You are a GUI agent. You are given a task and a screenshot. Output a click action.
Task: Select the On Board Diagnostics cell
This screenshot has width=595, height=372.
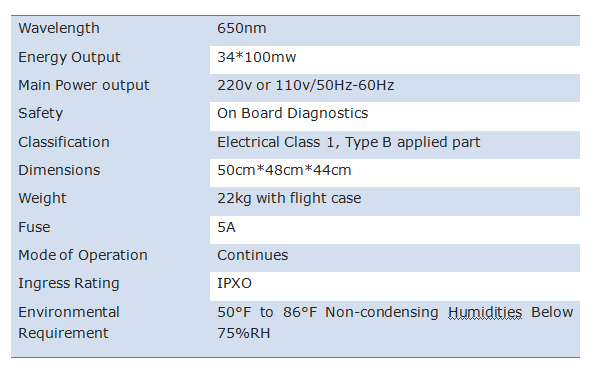click(395, 116)
